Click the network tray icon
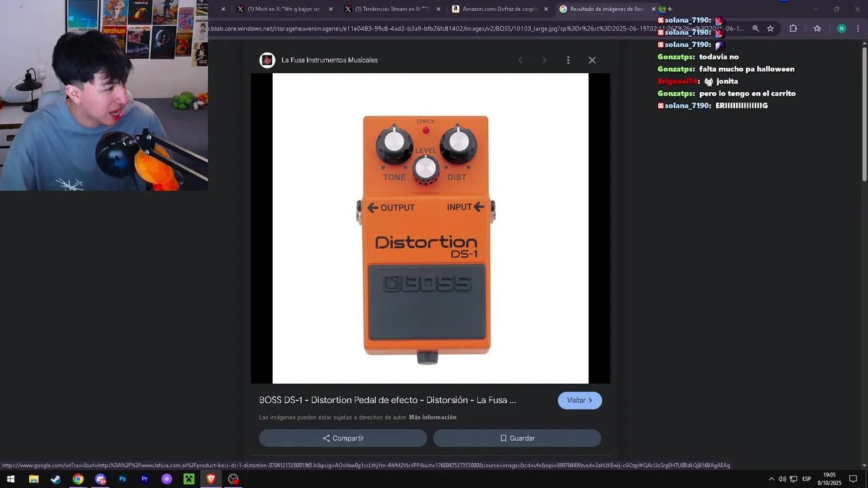868x488 pixels. pyautogui.click(x=793, y=479)
